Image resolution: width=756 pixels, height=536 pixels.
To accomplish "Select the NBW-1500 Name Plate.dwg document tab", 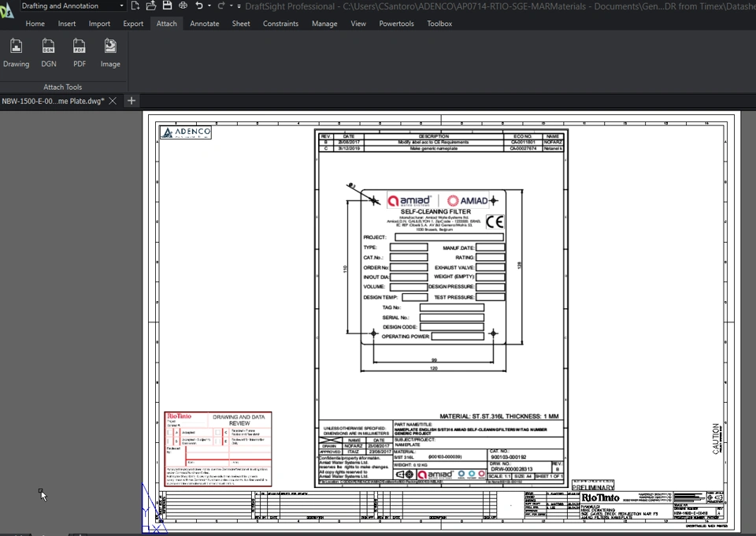I will tap(52, 101).
